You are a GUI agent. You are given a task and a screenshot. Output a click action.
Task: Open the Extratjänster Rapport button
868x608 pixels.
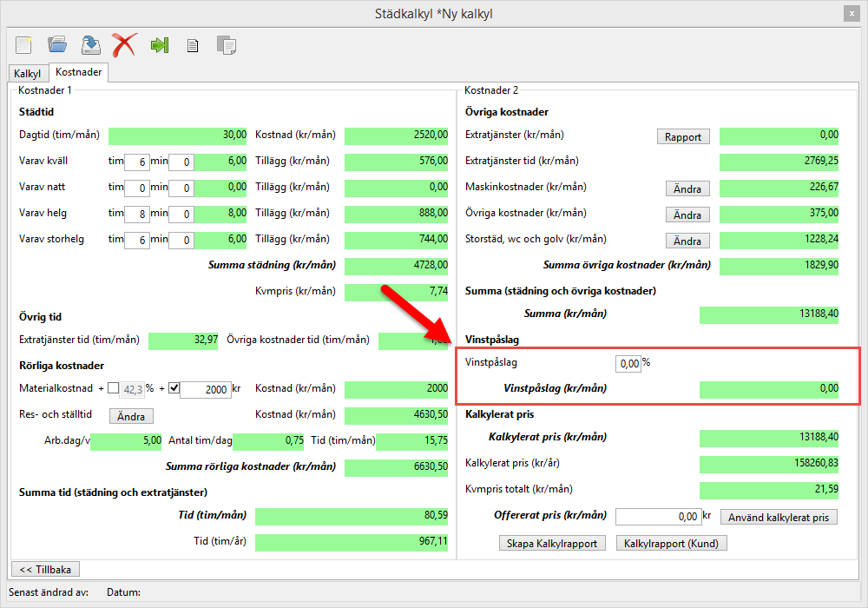683,136
